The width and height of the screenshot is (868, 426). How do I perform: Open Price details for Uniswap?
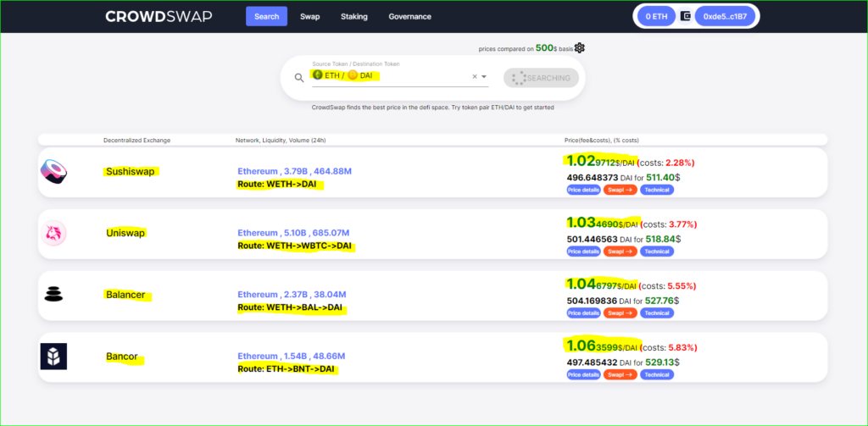[583, 252]
